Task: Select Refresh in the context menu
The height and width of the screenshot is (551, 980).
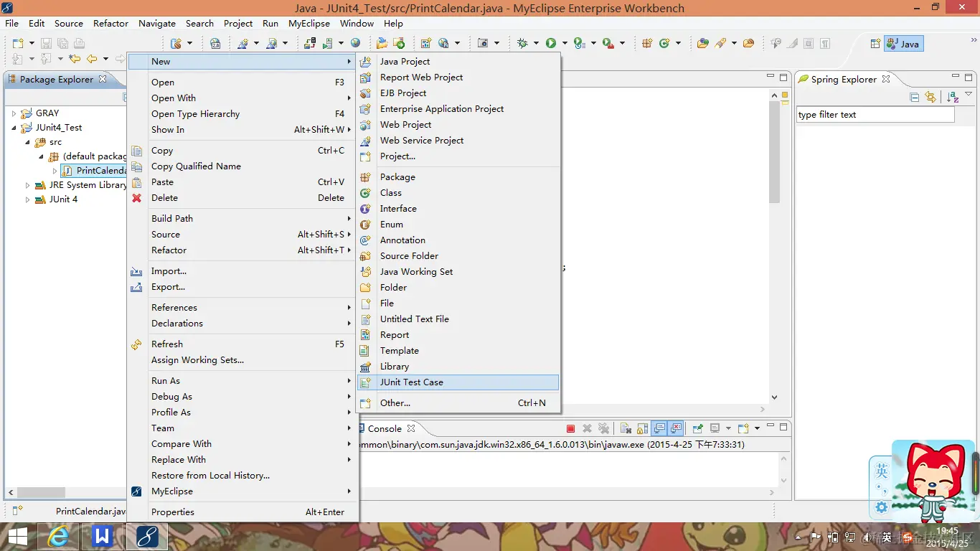Action: (x=242, y=344)
